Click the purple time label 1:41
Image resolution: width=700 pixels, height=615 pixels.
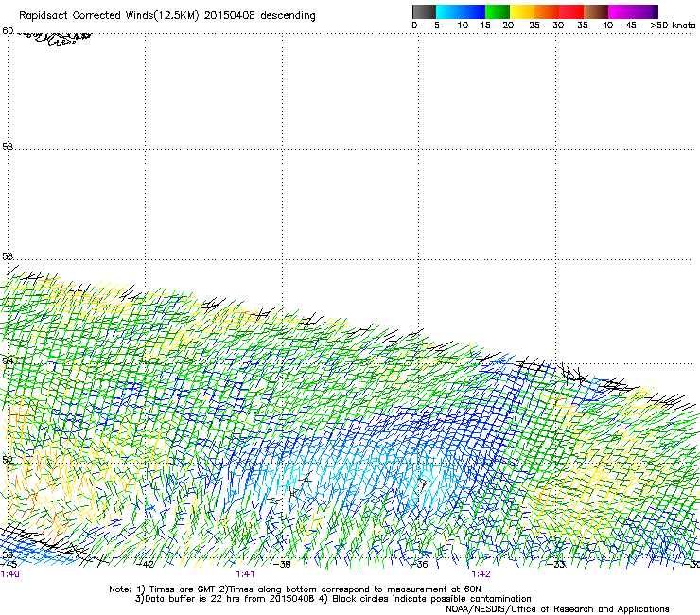245,574
